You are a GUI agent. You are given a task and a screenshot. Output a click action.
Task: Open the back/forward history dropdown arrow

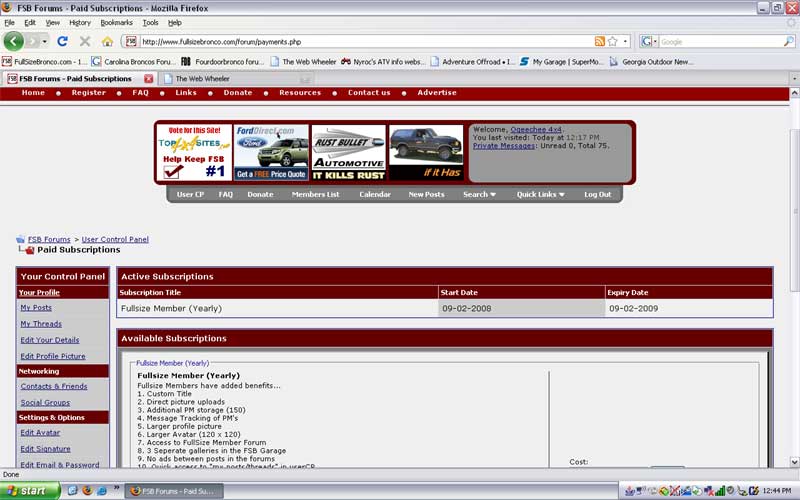(x=45, y=41)
